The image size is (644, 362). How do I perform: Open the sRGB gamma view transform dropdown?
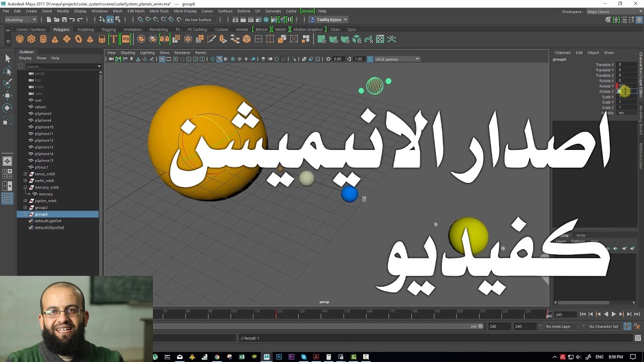point(397,59)
